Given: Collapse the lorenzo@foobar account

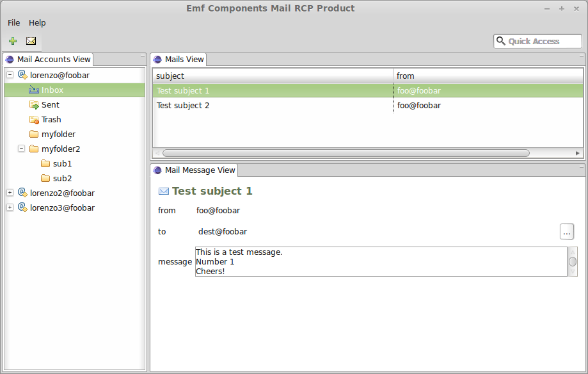Looking at the screenshot, I should click(x=10, y=75).
